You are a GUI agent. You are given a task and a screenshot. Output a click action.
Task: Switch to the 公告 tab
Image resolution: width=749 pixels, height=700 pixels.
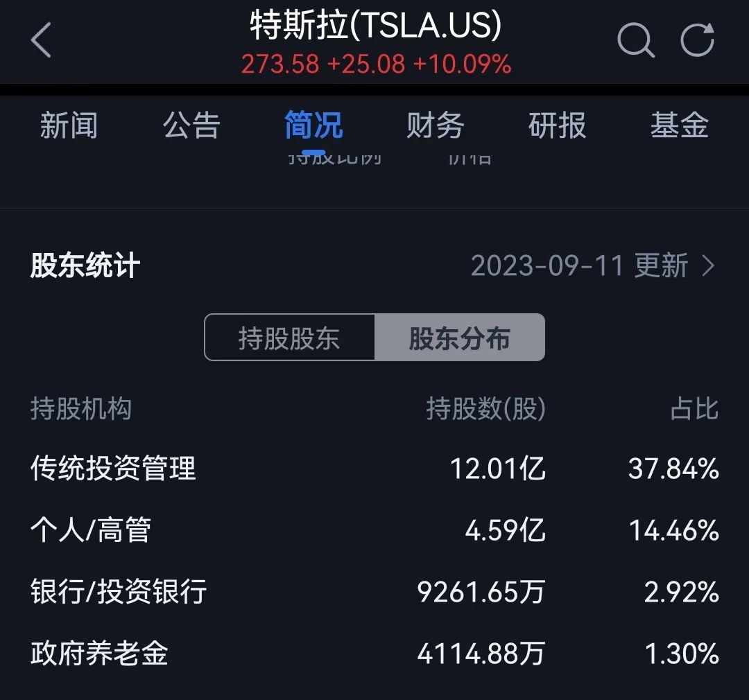pos(191,126)
